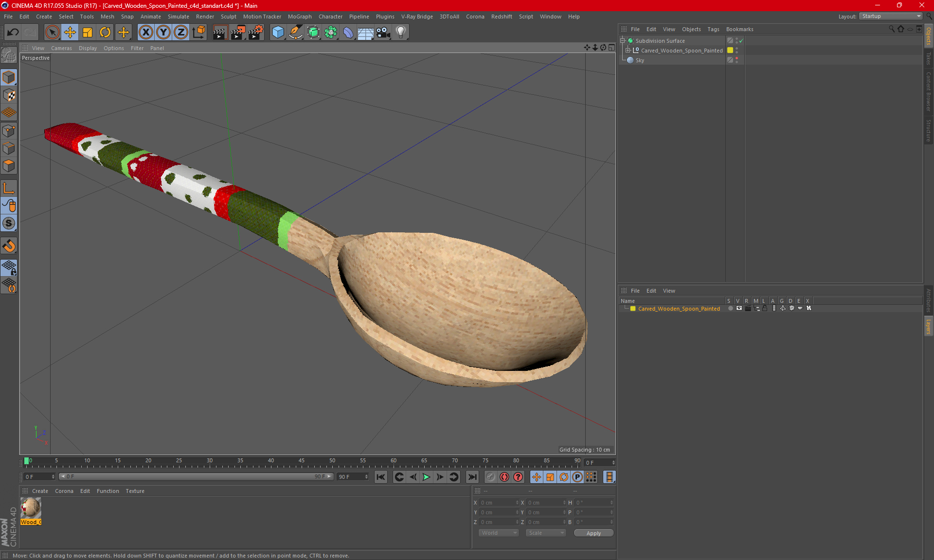
Task: Toggle Enable Axis tool
Action: coord(9,188)
